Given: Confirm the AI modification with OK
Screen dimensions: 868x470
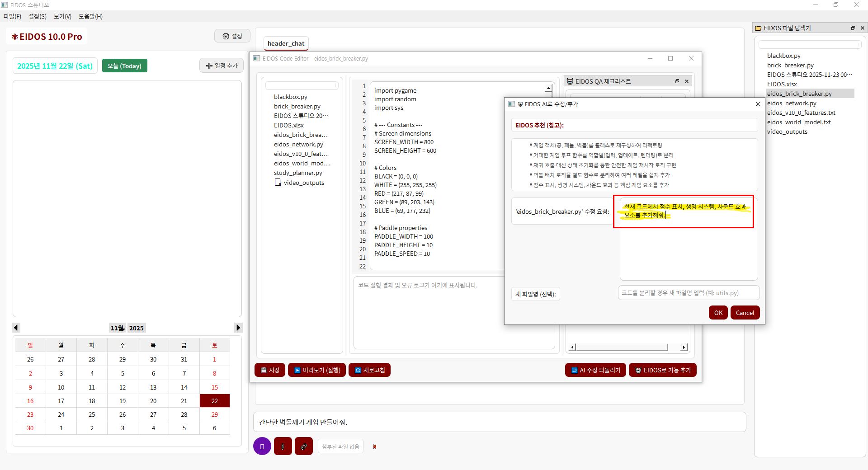Looking at the screenshot, I should (718, 312).
